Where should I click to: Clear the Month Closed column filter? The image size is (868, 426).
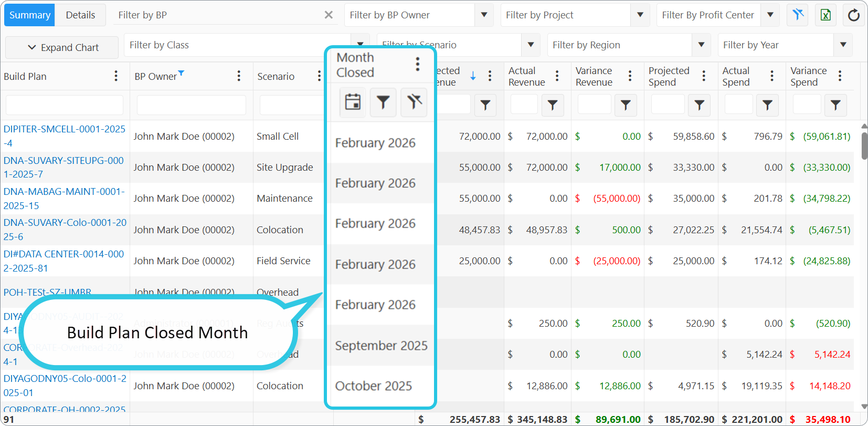point(414,102)
